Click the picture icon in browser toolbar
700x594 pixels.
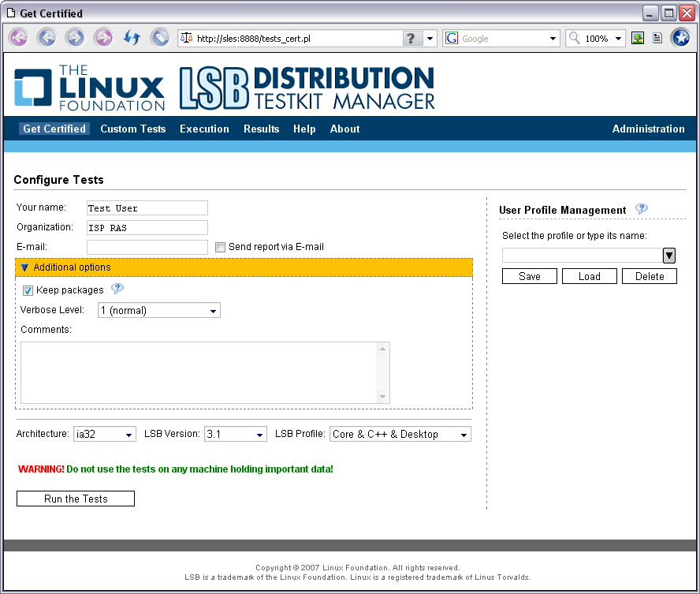[x=638, y=39]
